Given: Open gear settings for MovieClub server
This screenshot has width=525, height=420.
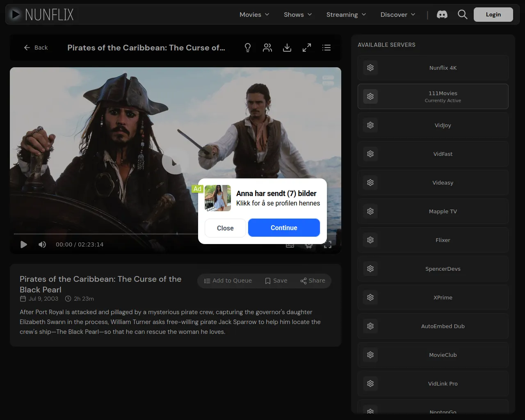Looking at the screenshot, I should click(370, 355).
